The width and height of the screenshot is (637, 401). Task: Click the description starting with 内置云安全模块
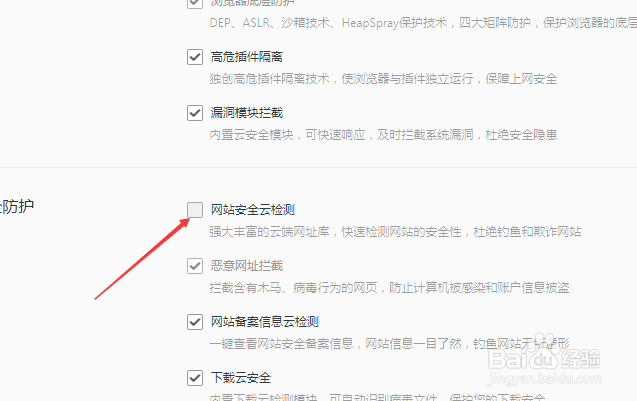tap(383, 134)
